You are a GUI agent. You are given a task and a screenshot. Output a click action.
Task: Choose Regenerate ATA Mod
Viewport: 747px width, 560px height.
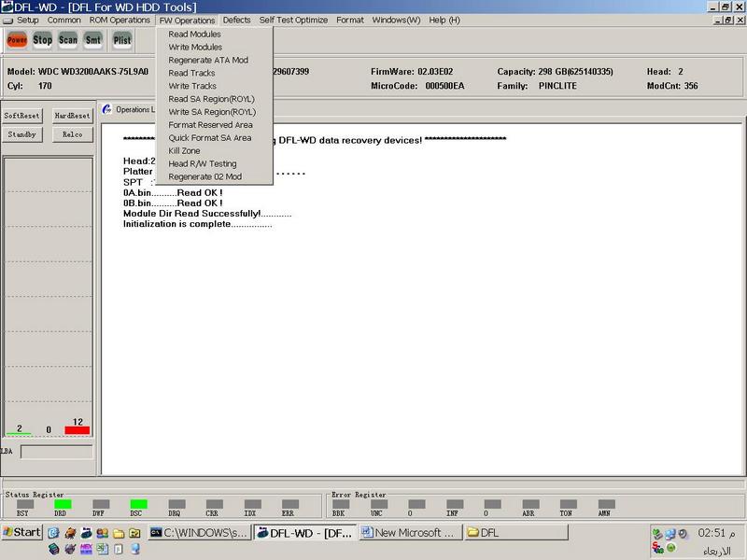(215, 60)
